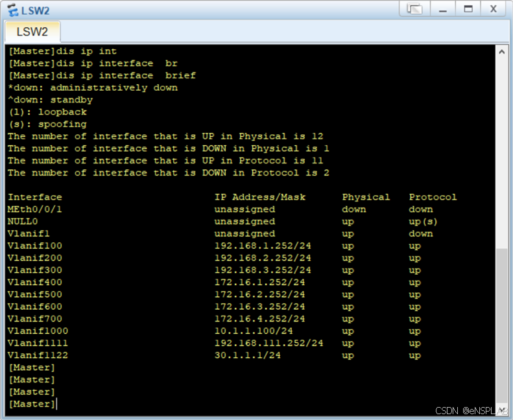Screen dimensions: 513x420
Task: Click the Vlanif600 interface name
Action: [x=34, y=307]
